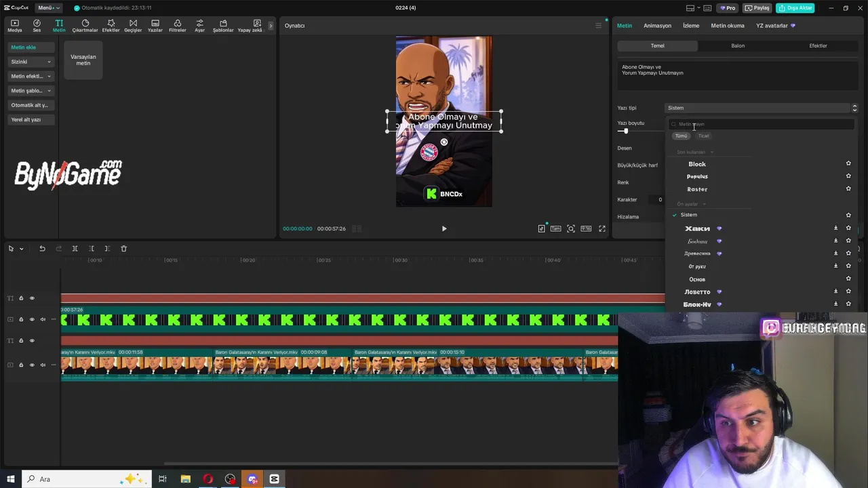The width and height of the screenshot is (868, 488).
Task: Switch to the İzleme tab
Action: [691, 26]
